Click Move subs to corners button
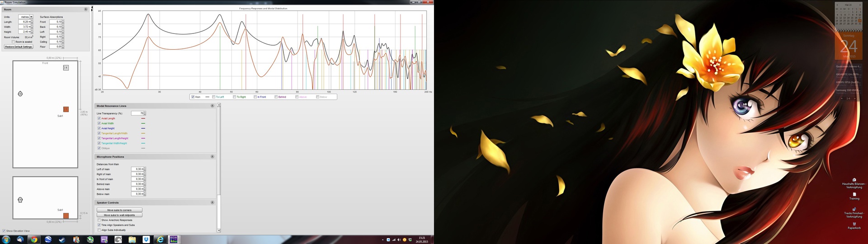 click(x=119, y=210)
